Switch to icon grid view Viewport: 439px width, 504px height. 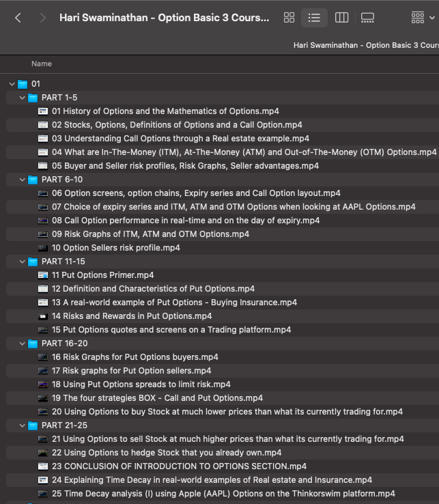pyautogui.click(x=289, y=18)
